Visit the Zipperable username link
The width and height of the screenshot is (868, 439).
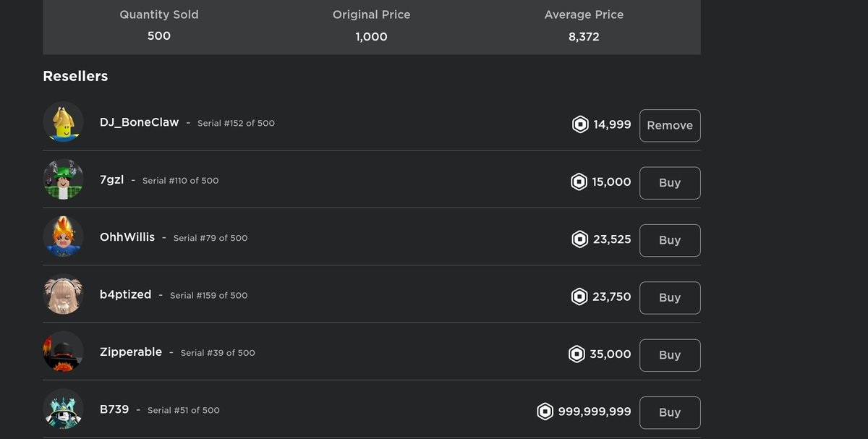click(x=131, y=352)
